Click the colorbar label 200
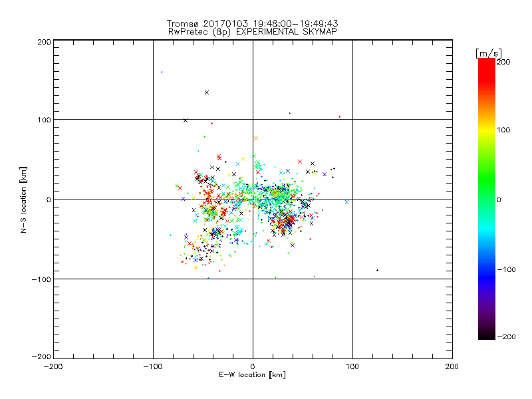Screen dimensions: 532x399 pyautogui.click(x=503, y=62)
